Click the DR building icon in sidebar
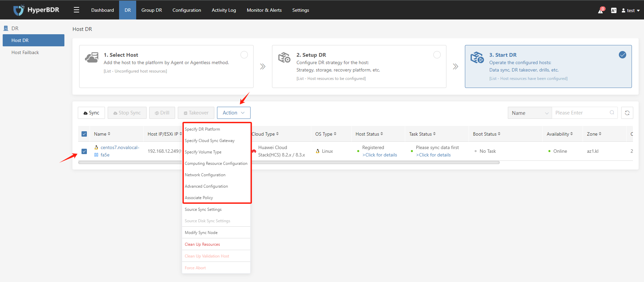The height and width of the screenshot is (282, 644). pos(6,29)
